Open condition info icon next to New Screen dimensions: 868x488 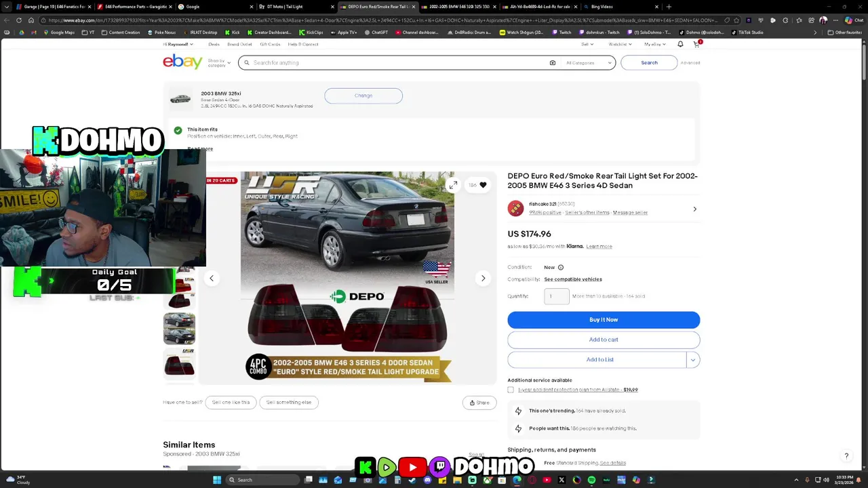click(x=560, y=267)
